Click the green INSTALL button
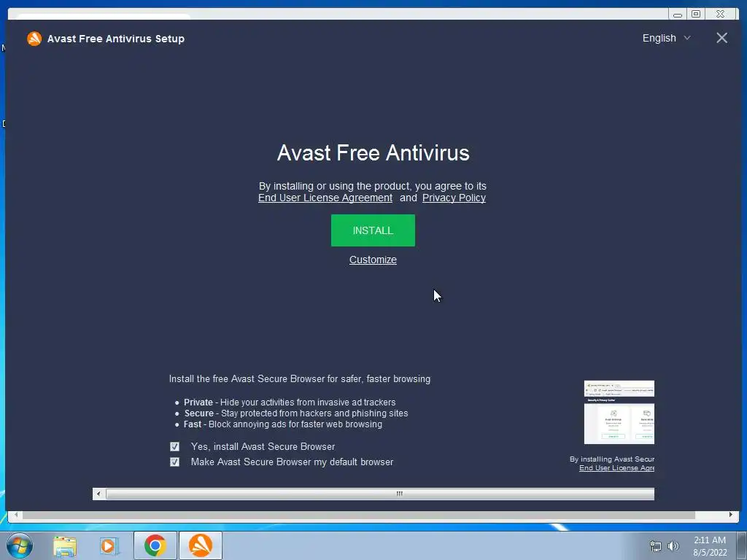Image resolution: width=747 pixels, height=560 pixels. 373,230
